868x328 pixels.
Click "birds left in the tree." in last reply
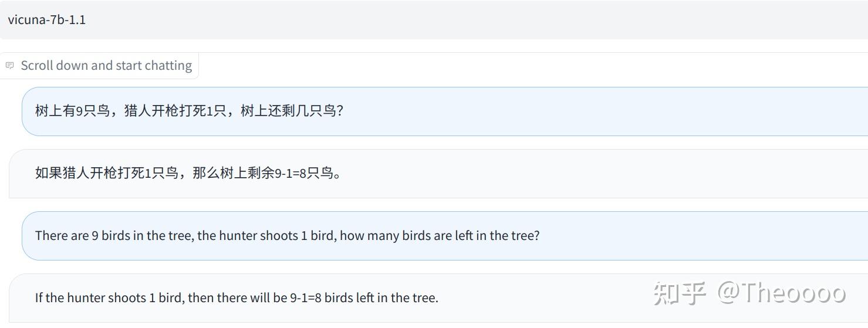[x=381, y=298]
